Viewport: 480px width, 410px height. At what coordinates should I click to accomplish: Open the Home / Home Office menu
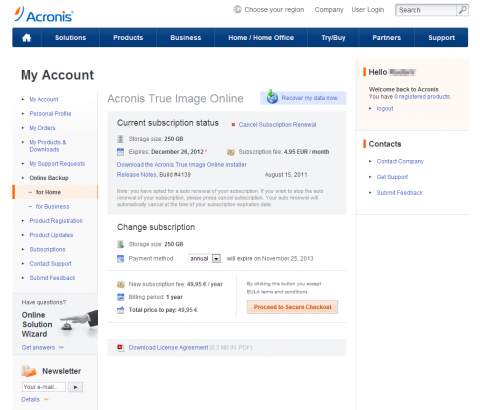point(261,38)
